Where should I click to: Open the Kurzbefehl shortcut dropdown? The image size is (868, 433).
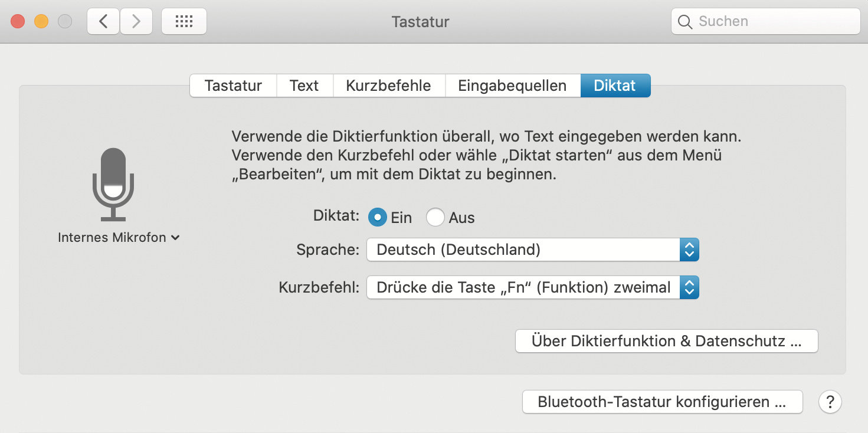[x=532, y=288]
